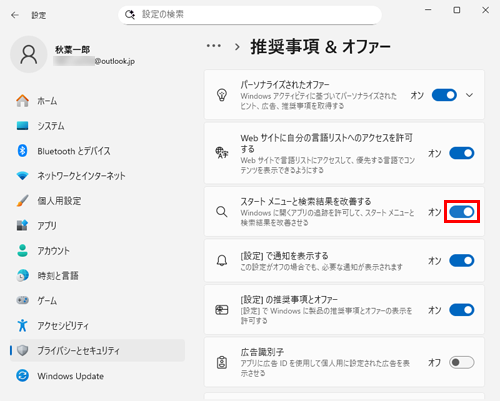Click the ネットワーク wifi icon
This screenshot has width=500, height=401.
coord(22,176)
